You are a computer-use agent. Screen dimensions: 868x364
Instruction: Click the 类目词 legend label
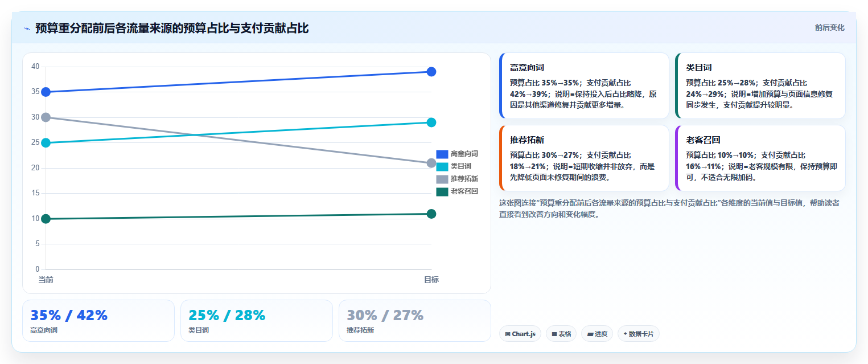coord(461,166)
